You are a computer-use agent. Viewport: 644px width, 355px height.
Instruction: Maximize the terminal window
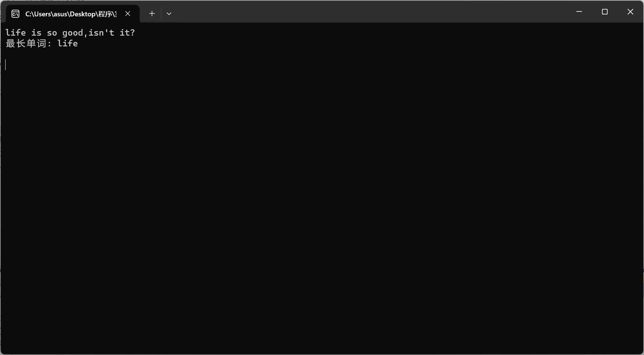pos(605,12)
